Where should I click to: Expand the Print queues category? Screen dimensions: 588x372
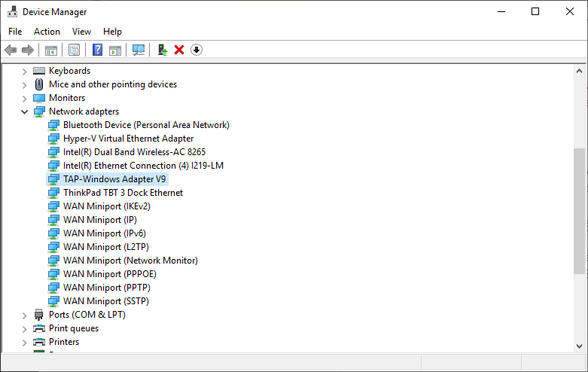tap(24, 329)
